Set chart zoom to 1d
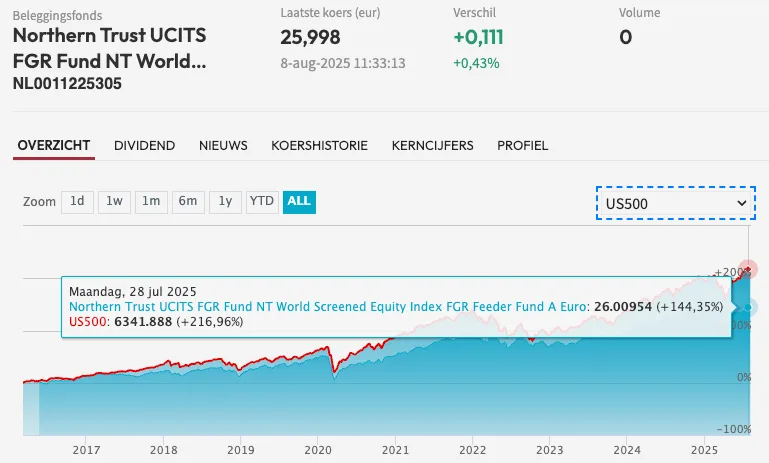 point(77,202)
